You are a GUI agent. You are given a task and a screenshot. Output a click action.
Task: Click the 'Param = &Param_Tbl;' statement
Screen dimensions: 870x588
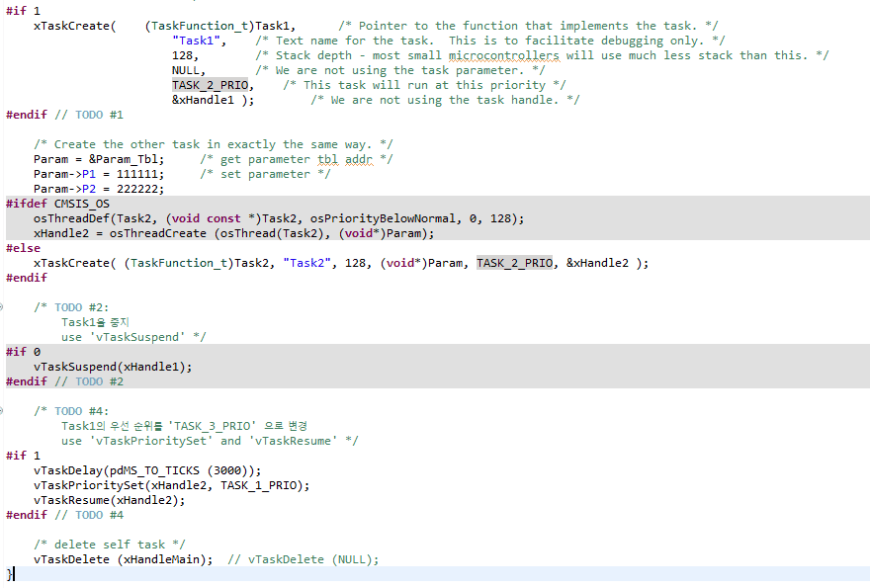(x=99, y=159)
